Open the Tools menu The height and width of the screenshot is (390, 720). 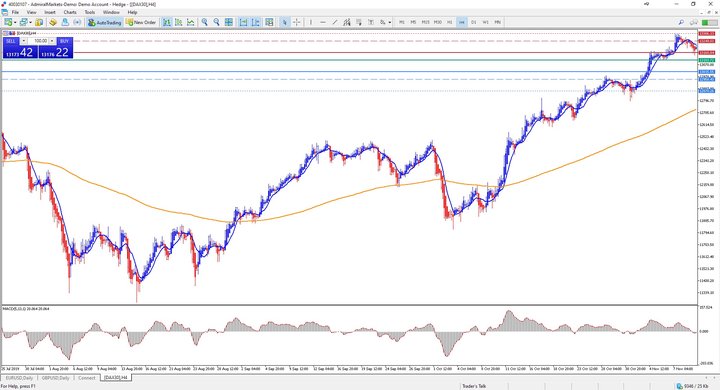pos(90,12)
